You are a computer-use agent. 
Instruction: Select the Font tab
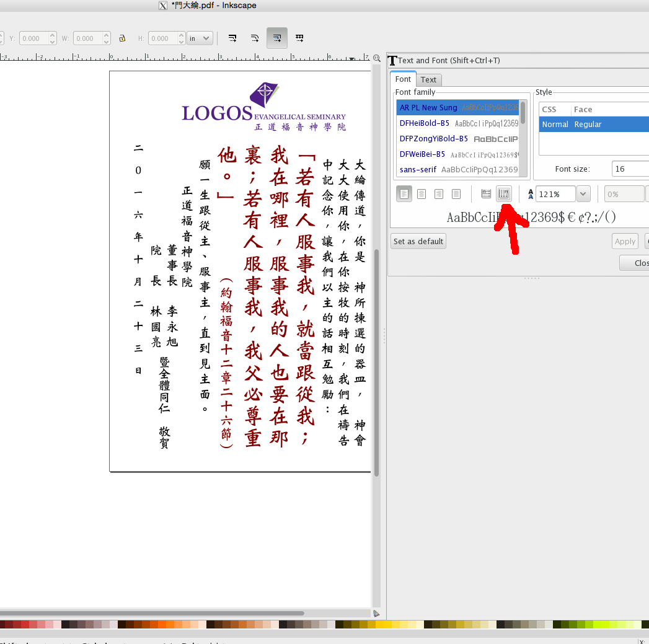403,79
